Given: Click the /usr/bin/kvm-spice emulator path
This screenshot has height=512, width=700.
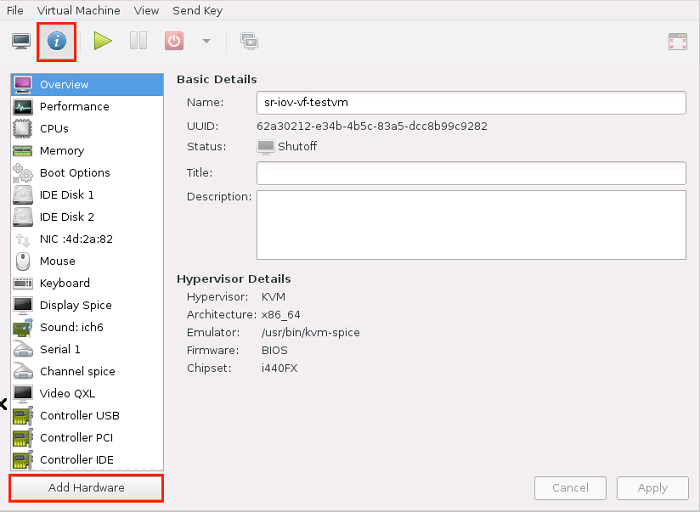Looking at the screenshot, I should (310, 333).
